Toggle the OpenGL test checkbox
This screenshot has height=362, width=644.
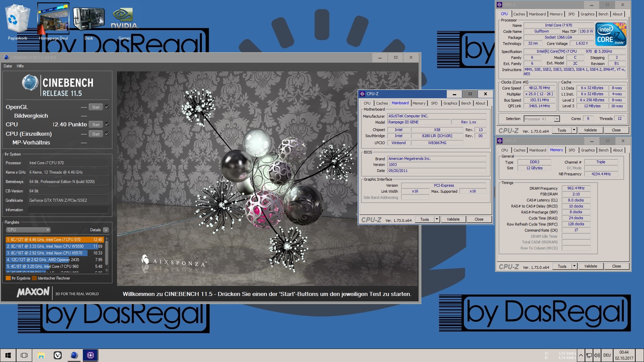pyautogui.click(x=107, y=107)
